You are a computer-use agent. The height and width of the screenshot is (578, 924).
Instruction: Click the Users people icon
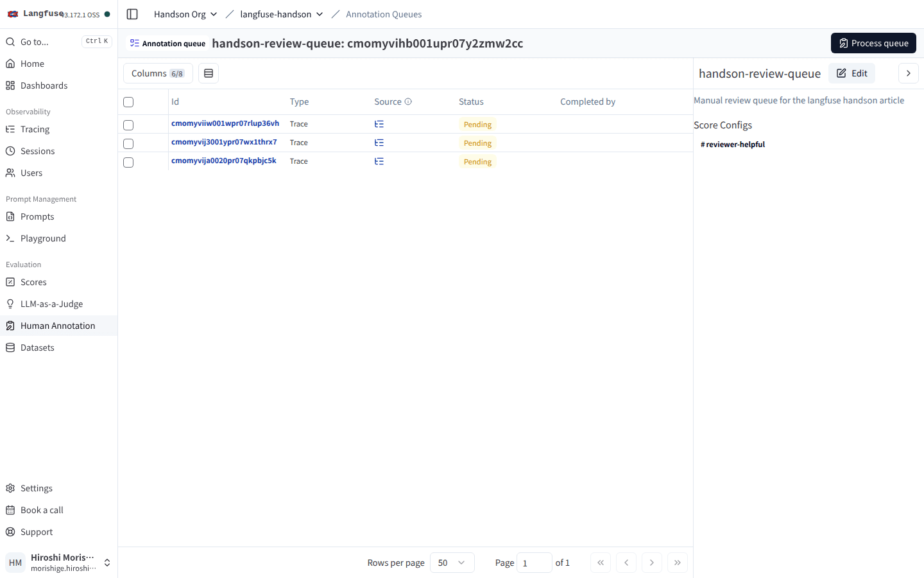click(x=10, y=173)
